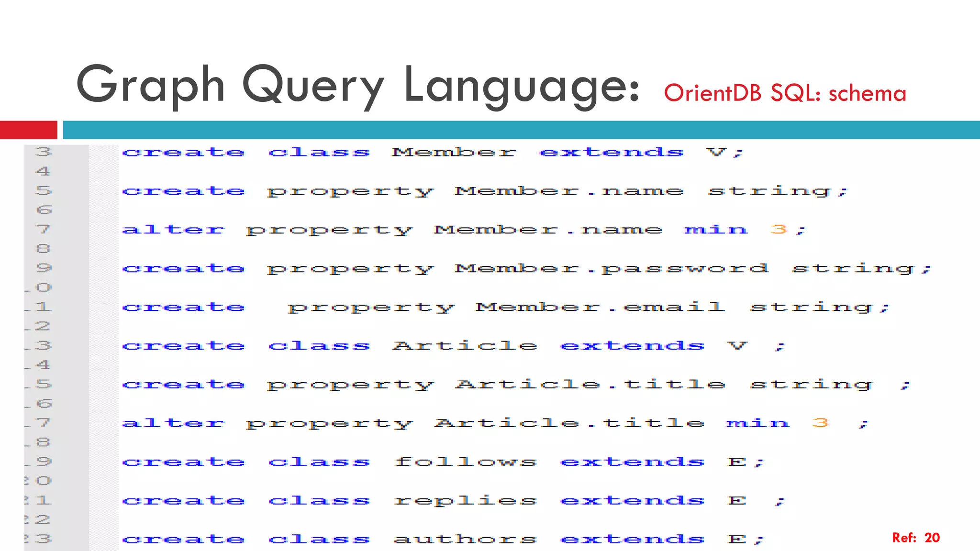Select the line 'create property Member.name string;'
The height and width of the screenshot is (551, 980).
485,192
